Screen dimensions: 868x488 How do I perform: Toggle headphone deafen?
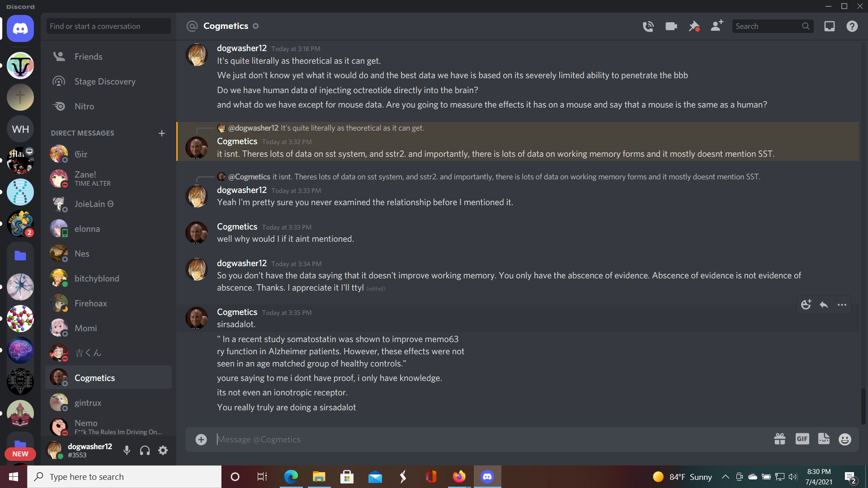145,450
